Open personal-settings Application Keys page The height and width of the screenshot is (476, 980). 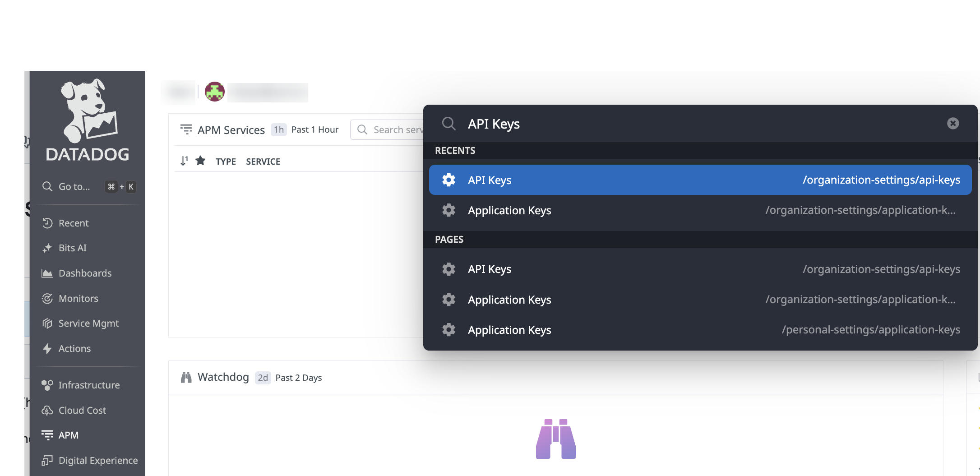[x=699, y=330]
